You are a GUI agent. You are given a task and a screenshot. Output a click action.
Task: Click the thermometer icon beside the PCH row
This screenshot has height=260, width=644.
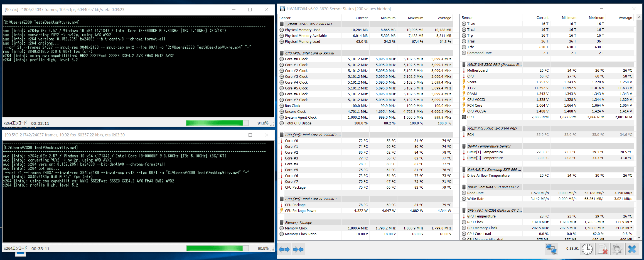pyautogui.click(x=464, y=134)
